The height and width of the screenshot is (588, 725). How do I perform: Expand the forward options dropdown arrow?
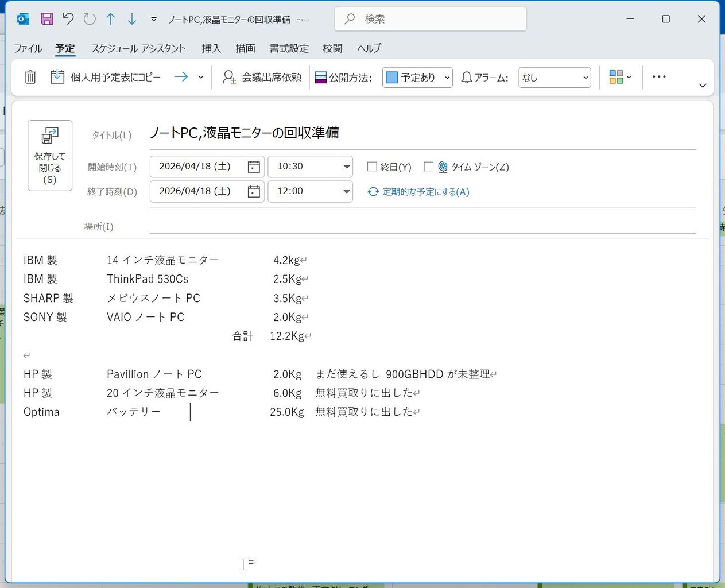coord(201,77)
